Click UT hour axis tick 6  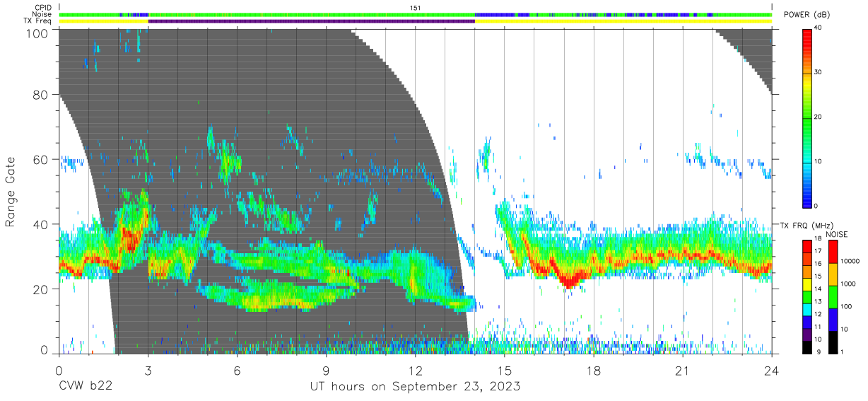(237, 371)
